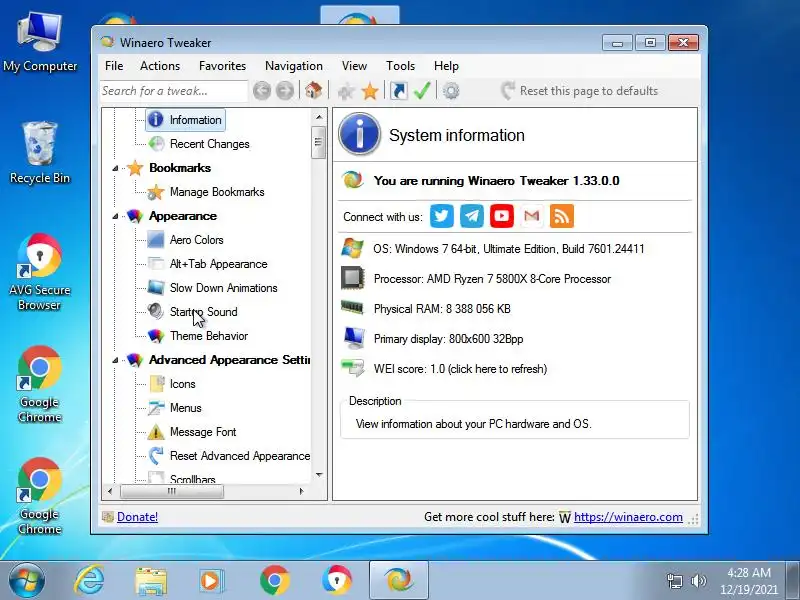Click the tree's horizontal scrollbar right arrow
The height and width of the screenshot is (600, 800).
302,491
